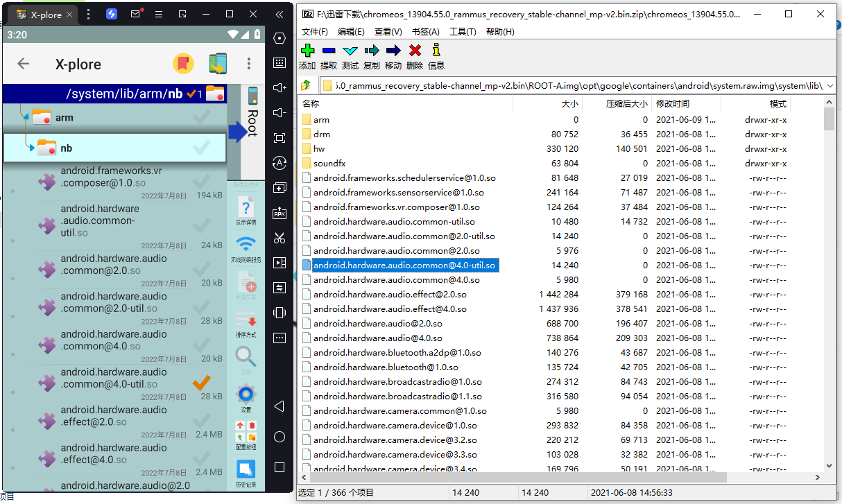Open the 7-Zip address path dropdown
Screen dimensions: 842x504
(829, 86)
